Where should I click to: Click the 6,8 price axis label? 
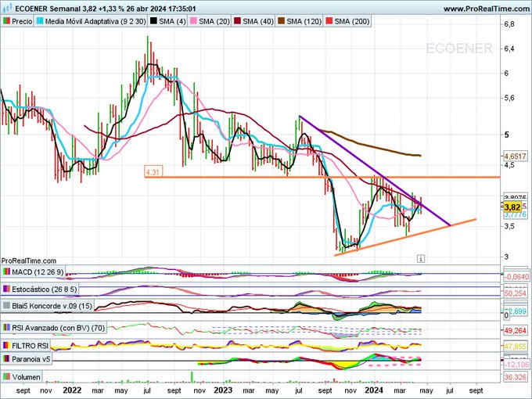point(509,24)
